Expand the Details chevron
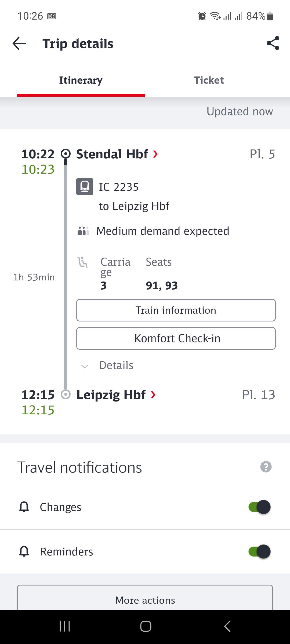 (85, 366)
